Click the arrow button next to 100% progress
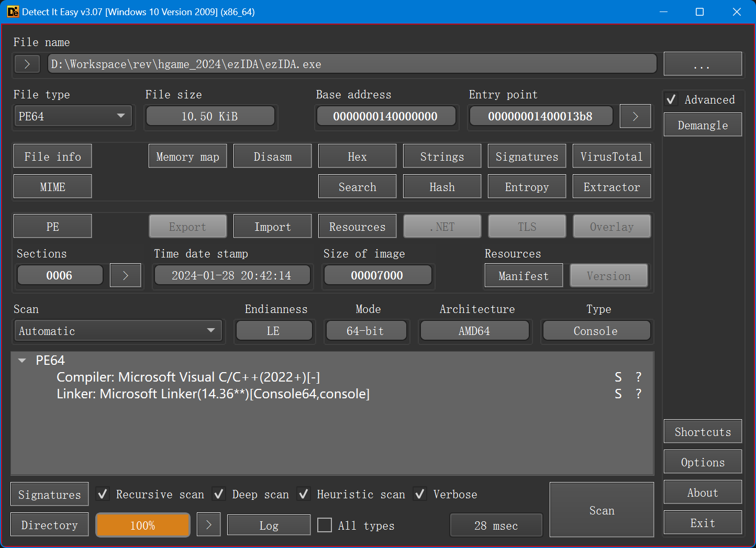756x548 pixels. click(x=208, y=525)
